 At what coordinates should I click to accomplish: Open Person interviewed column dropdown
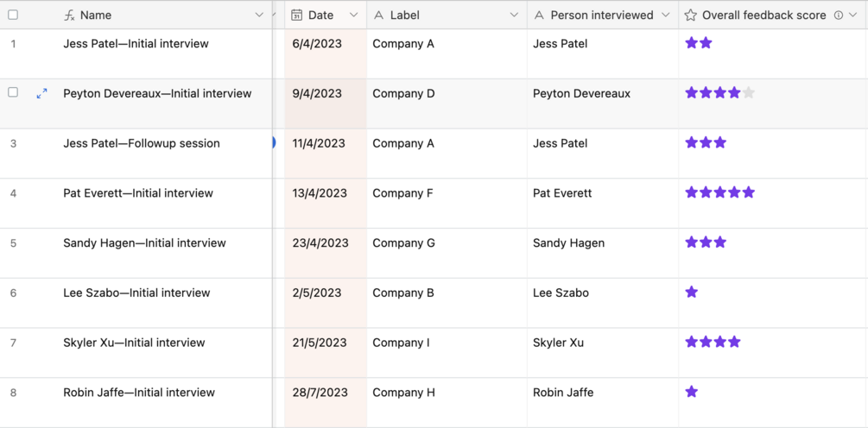point(665,16)
